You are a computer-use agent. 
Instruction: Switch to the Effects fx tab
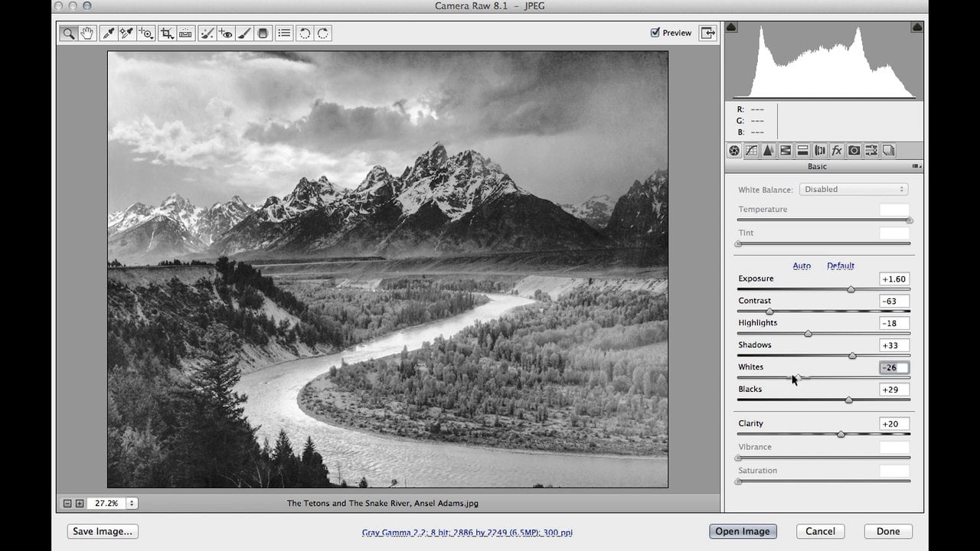pos(837,151)
